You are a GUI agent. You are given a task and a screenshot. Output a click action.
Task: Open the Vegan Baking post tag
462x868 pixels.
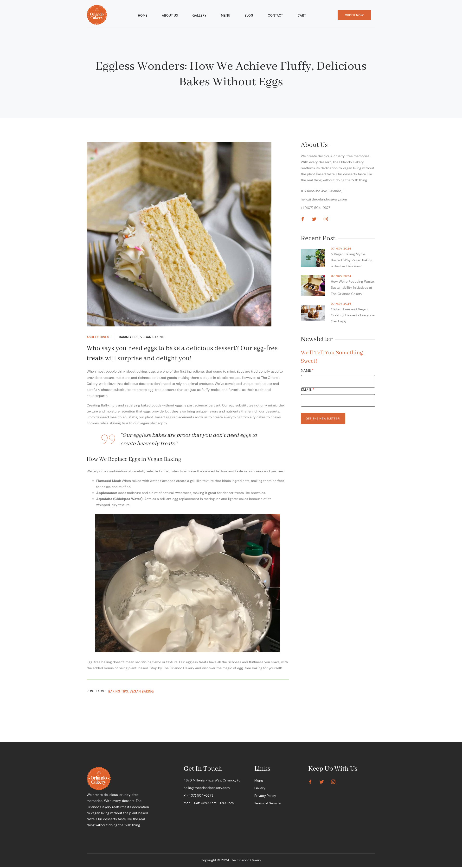(x=142, y=691)
